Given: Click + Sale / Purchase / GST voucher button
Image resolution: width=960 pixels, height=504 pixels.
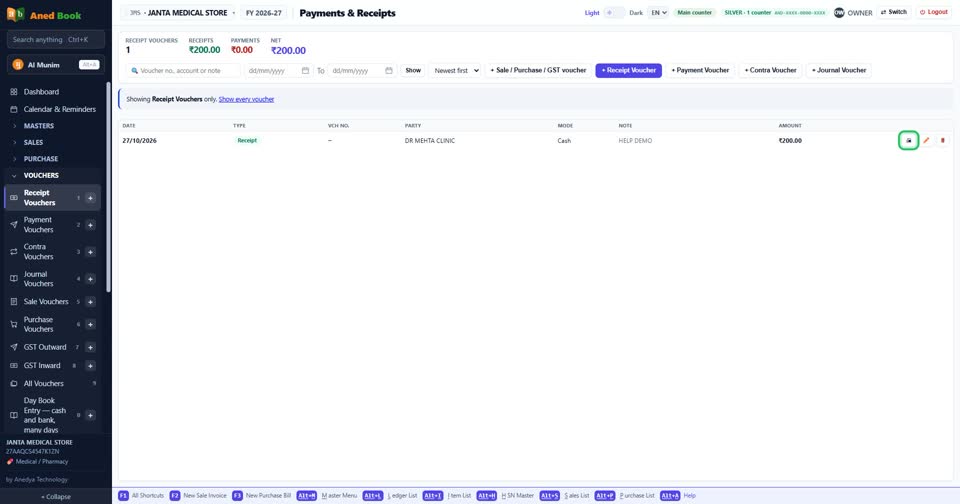Looking at the screenshot, I should point(538,70).
